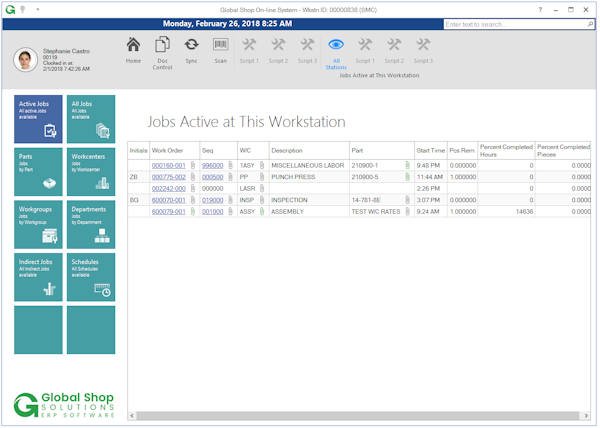Click green paperclip next to workcenter ASSY
This screenshot has width=600, height=428.
point(262,211)
